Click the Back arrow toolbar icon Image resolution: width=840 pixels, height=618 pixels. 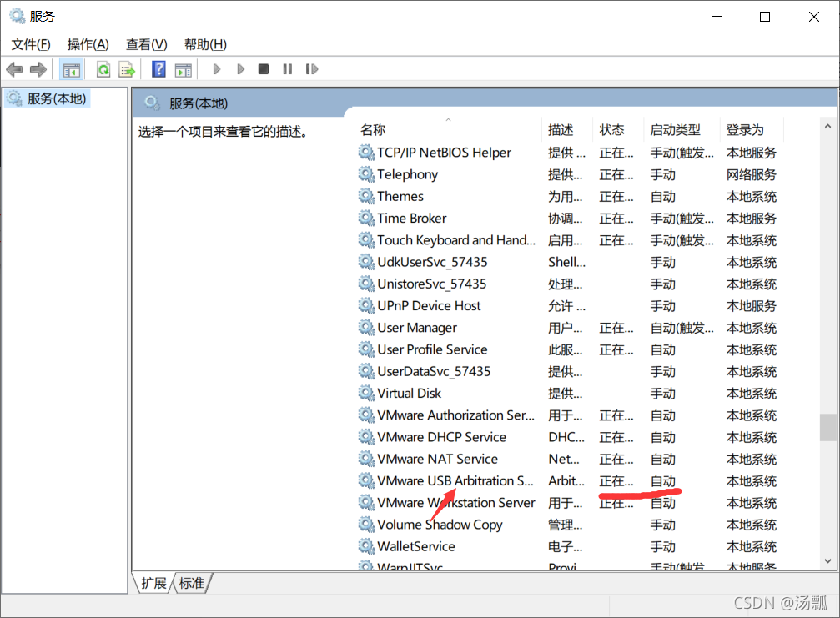tap(14, 69)
